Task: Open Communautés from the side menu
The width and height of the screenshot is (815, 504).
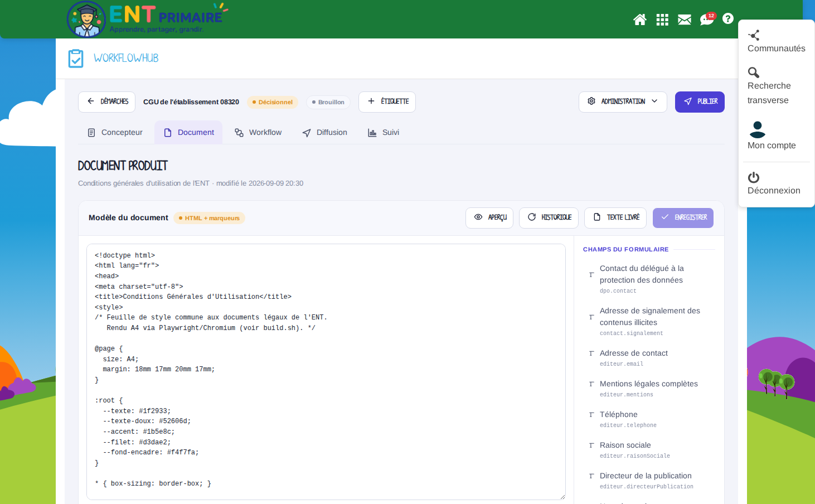Action: (x=776, y=42)
